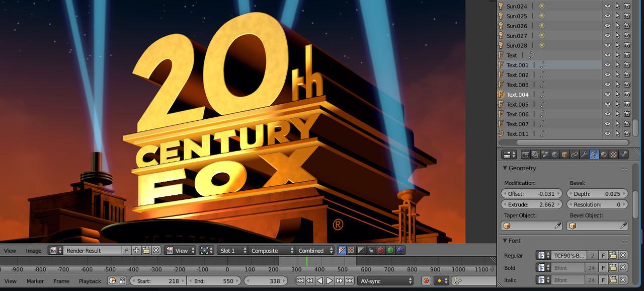
Task: Open the Constraints properties tab (chain icon)
Action: [574, 155]
